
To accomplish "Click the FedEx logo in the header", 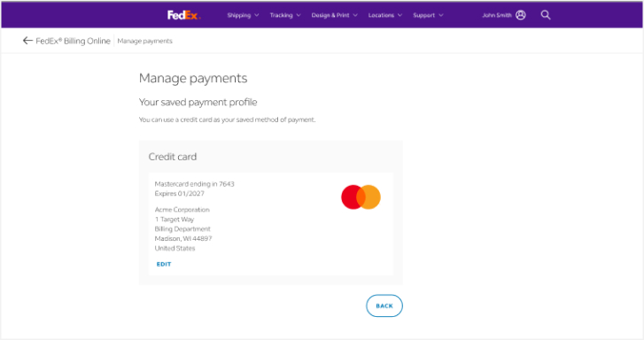I will 183,15.
